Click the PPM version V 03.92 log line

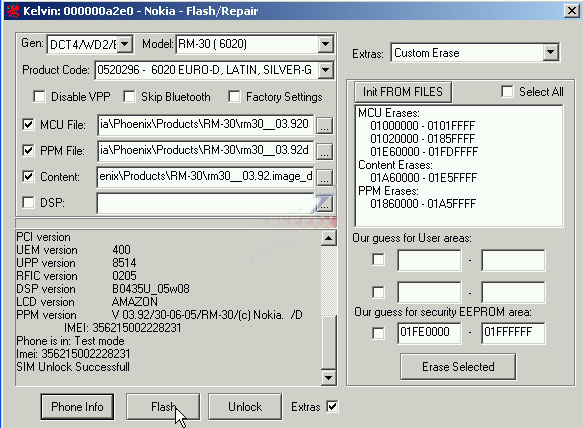tap(160, 315)
